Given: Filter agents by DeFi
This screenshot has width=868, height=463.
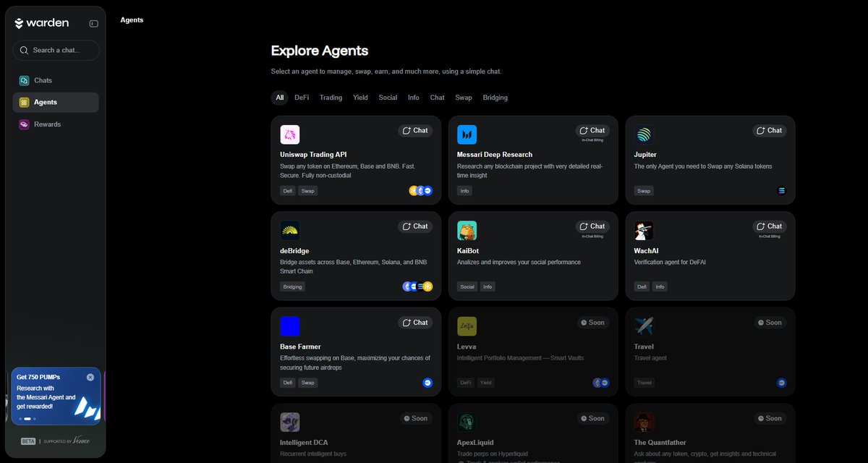Looking at the screenshot, I should tap(302, 98).
